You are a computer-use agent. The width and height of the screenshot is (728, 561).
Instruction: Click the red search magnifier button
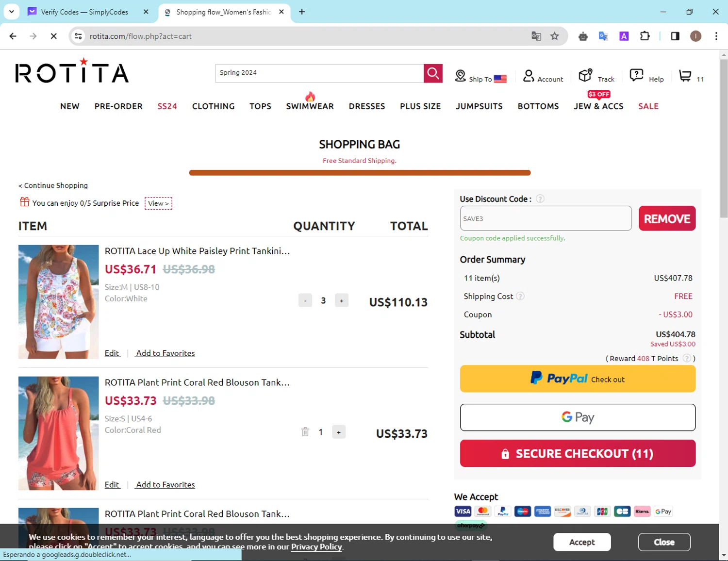(x=433, y=73)
